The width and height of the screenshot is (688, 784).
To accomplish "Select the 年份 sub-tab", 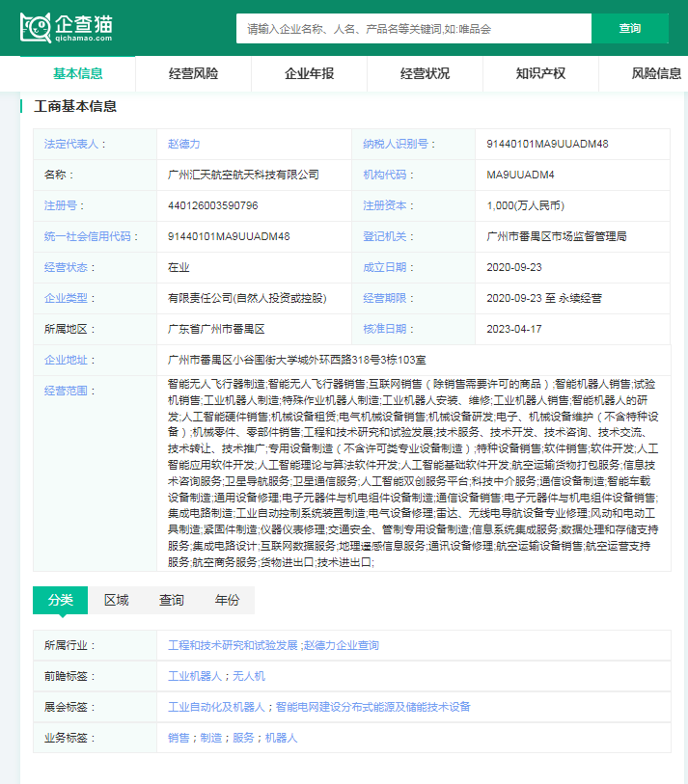I will tap(227, 600).
